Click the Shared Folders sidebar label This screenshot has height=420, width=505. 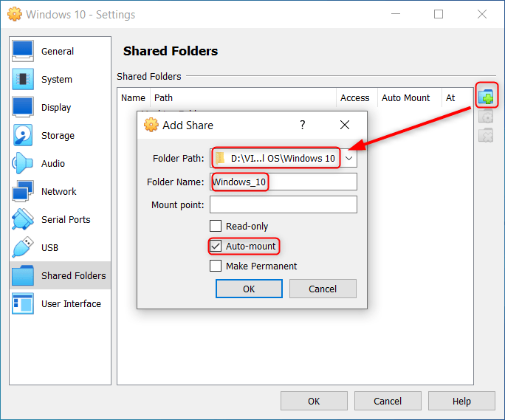click(73, 276)
